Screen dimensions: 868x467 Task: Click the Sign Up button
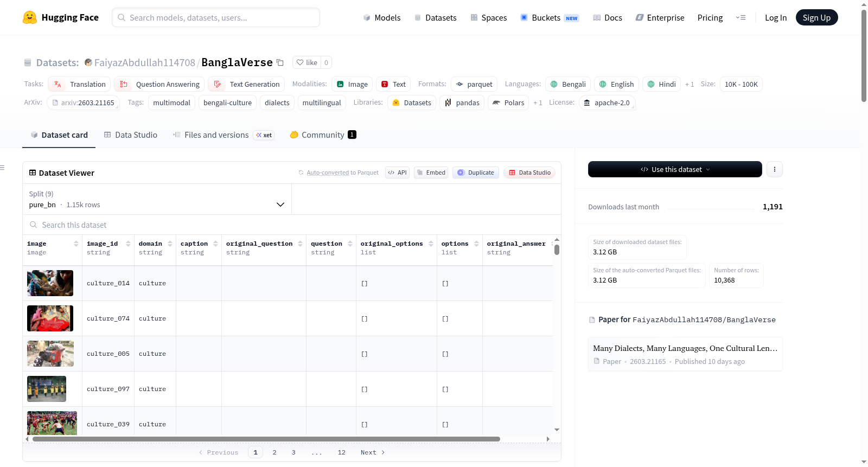[816, 17]
